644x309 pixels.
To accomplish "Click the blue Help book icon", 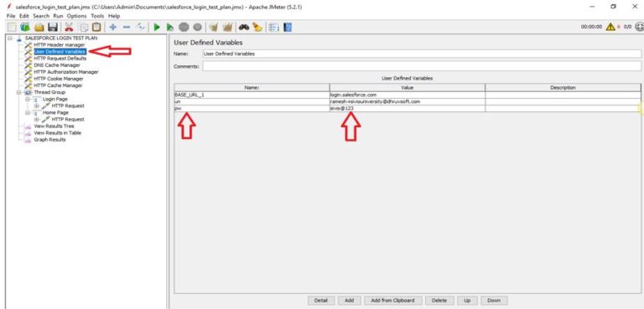I will click(288, 27).
